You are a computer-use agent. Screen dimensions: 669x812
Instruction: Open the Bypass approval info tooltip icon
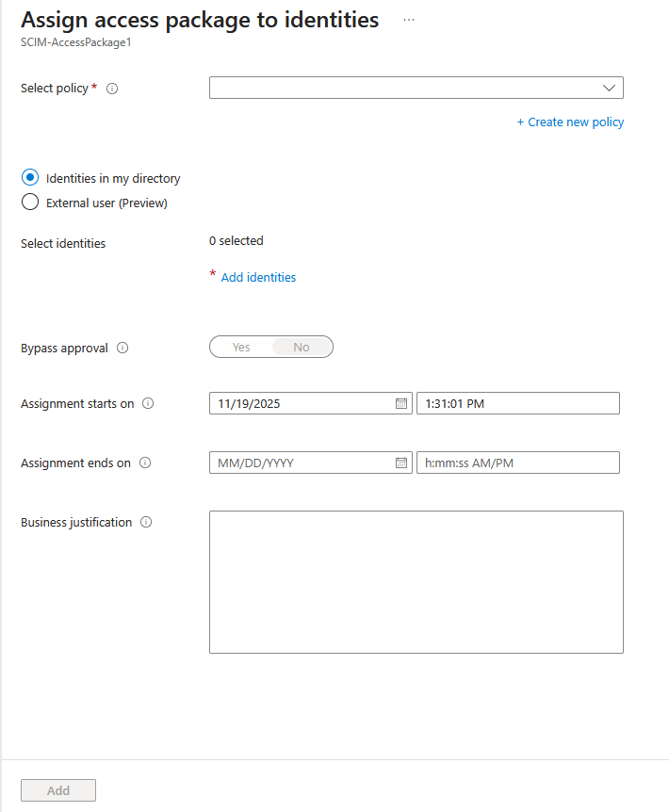coord(122,348)
